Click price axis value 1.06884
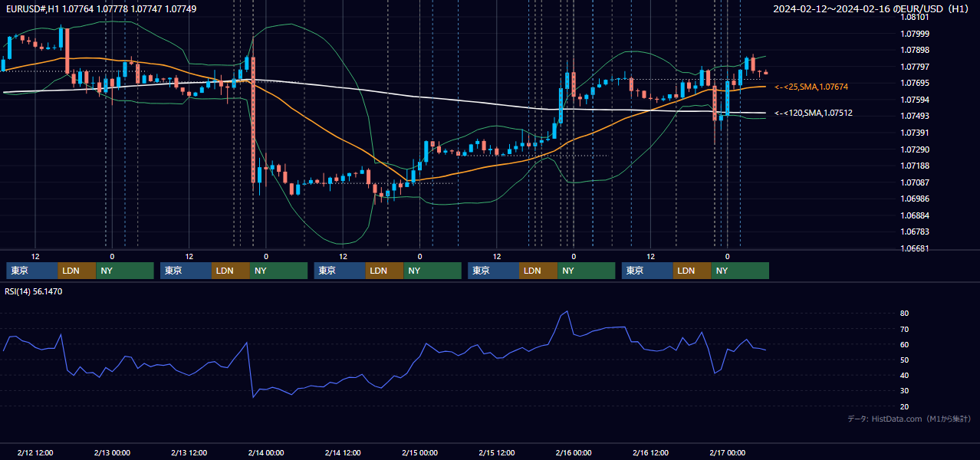Viewport: 980px width, 460px height. click(915, 215)
